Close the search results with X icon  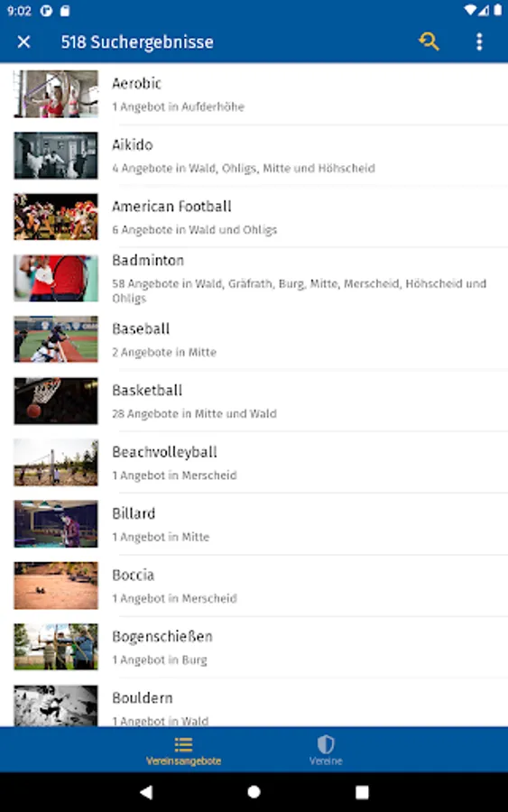(x=23, y=42)
